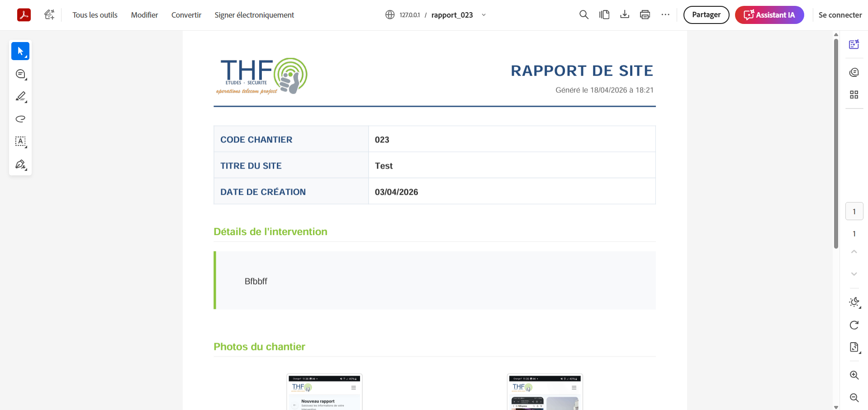
Task: Click inside the page number field
Action: [854, 211]
